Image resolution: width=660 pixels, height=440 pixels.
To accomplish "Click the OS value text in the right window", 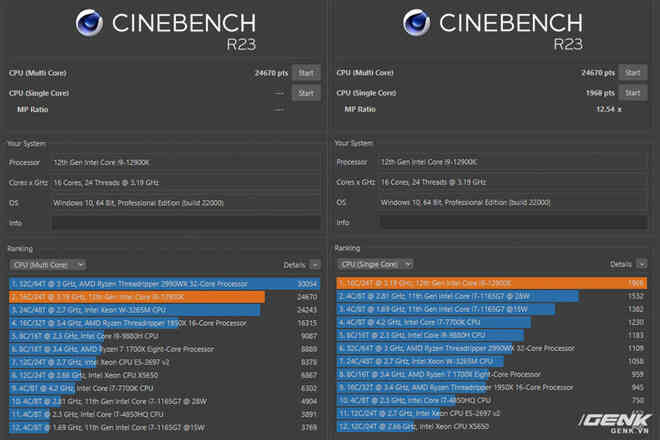I will pos(466,203).
